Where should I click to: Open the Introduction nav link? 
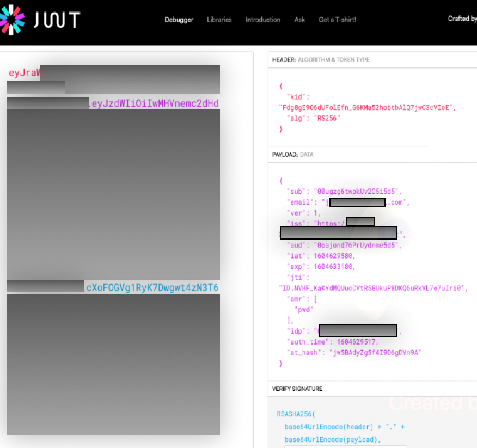click(x=263, y=20)
